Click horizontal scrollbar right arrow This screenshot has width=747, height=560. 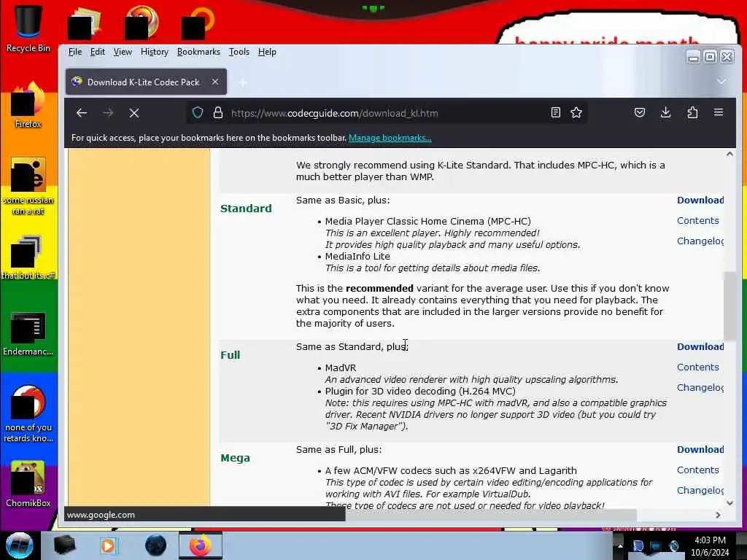[718, 515]
